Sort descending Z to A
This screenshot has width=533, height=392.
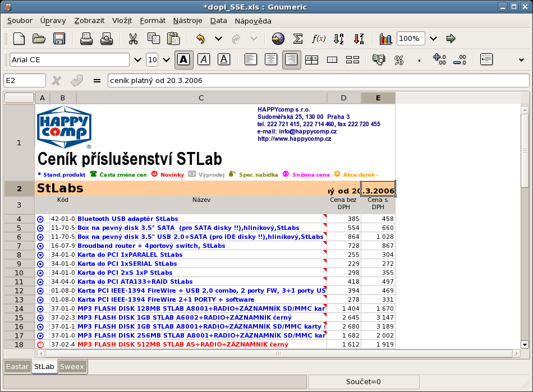pos(359,39)
